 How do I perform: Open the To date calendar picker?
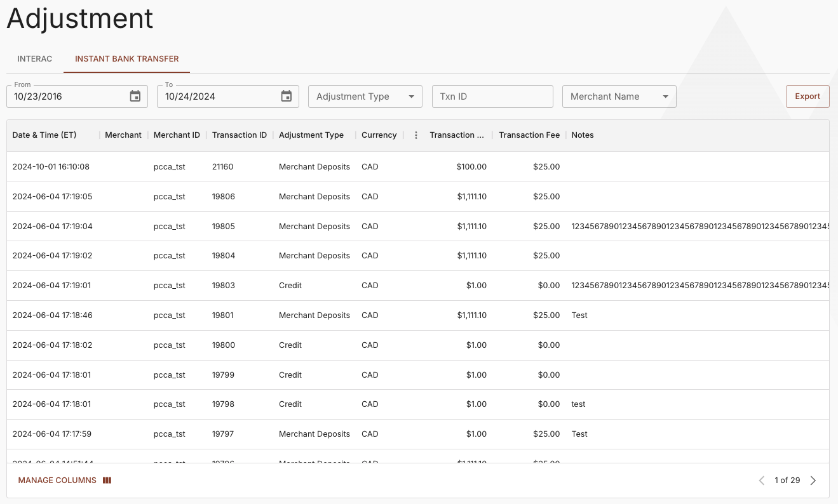tap(287, 96)
